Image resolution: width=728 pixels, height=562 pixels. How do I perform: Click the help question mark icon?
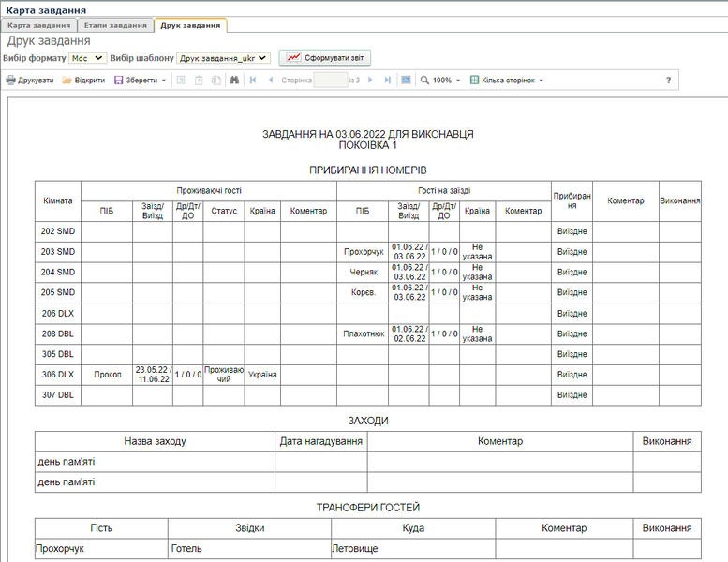(x=668, y=81)
